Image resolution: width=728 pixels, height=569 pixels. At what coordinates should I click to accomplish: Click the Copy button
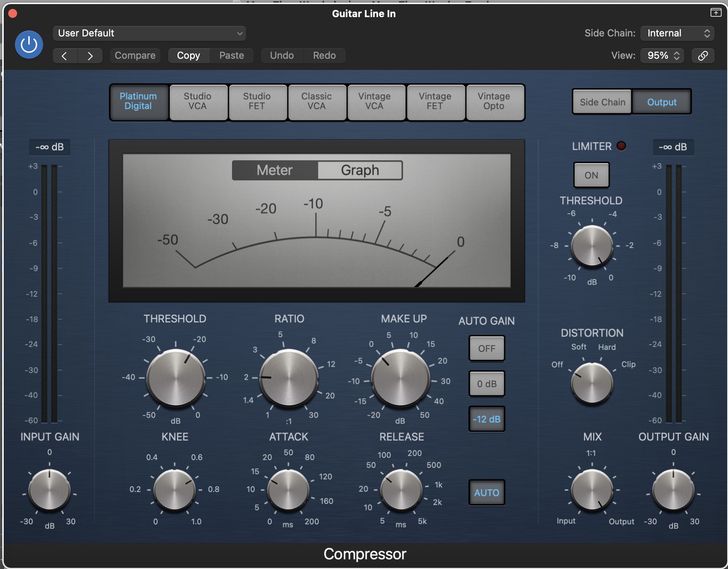[189, 56]
